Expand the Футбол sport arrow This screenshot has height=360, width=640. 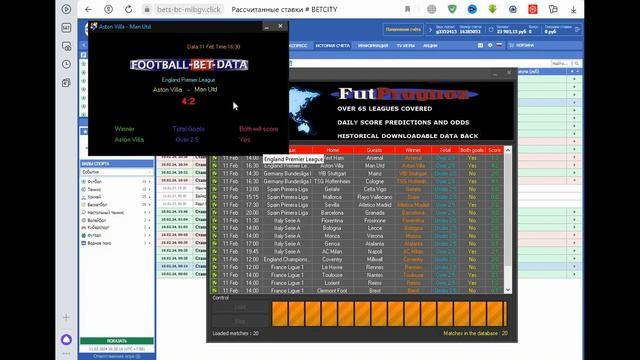tap(149, 182)
